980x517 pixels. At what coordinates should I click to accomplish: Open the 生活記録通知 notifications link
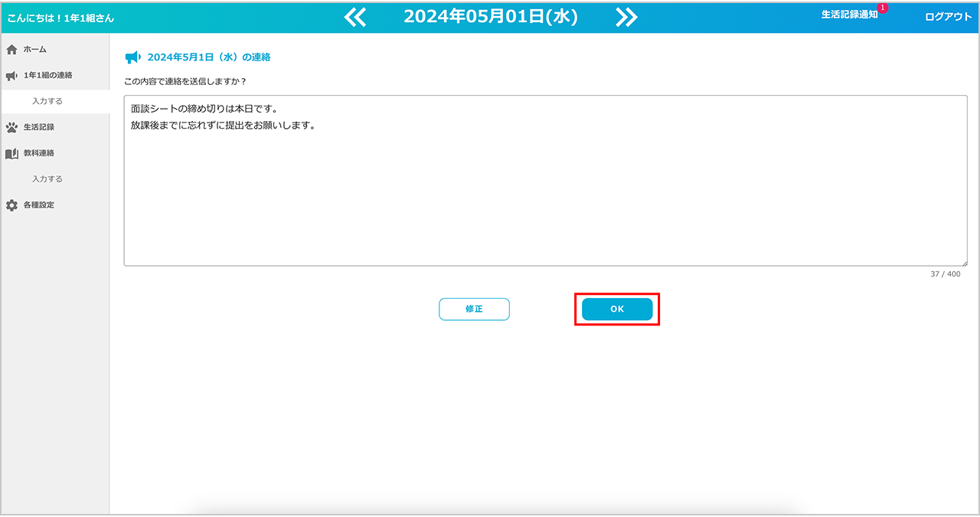tap(849, 15)
